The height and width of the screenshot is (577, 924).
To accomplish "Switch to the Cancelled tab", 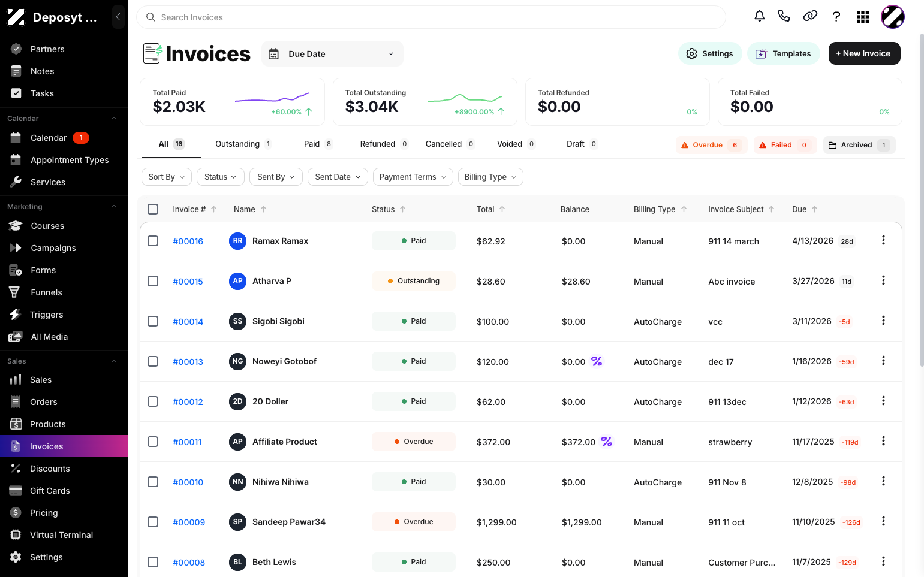I will click(450, 144).
